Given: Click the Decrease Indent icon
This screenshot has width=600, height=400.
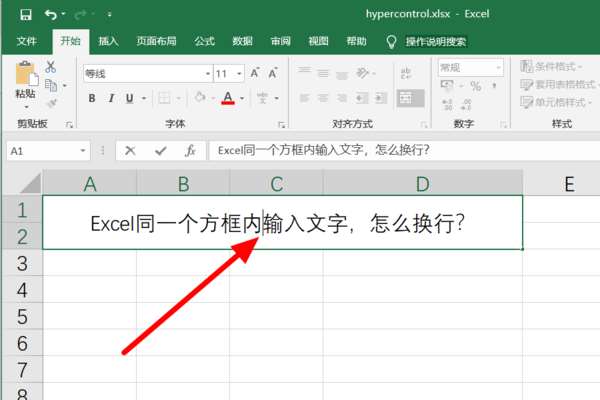Looking at the screenshot, I should coord(362,98).
